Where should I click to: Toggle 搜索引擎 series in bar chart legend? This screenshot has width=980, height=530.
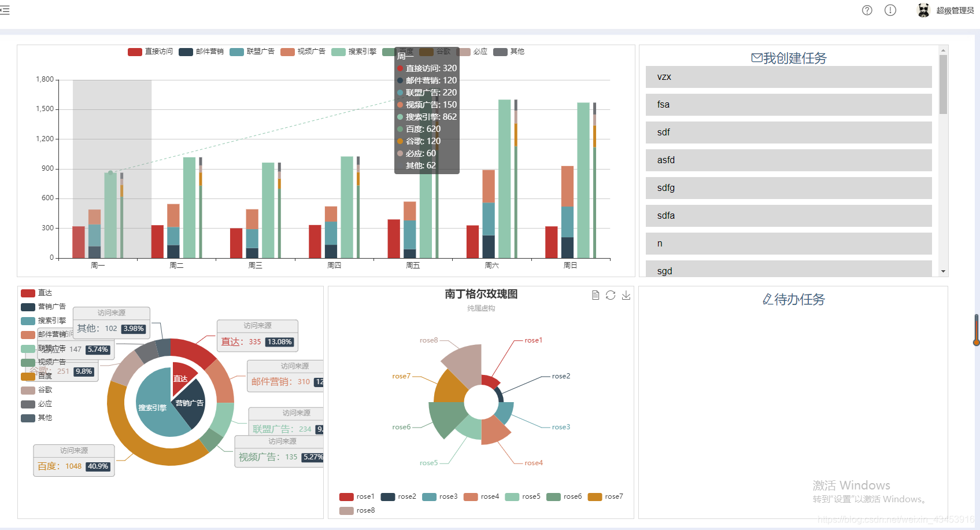pos(354,51)
